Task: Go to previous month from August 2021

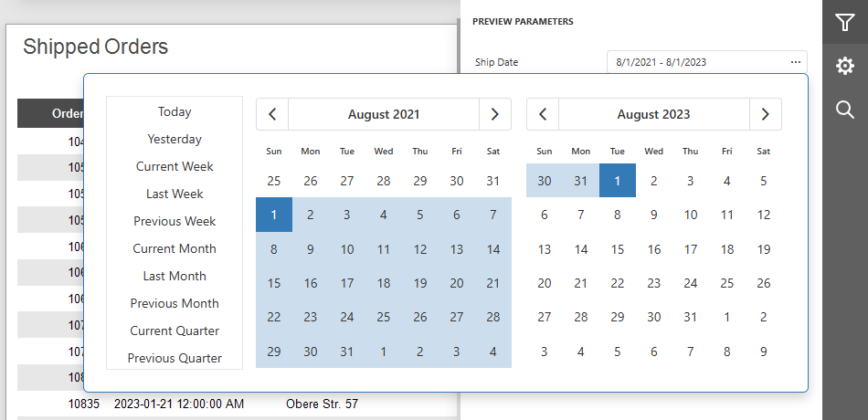Action: tap(272, 114)
